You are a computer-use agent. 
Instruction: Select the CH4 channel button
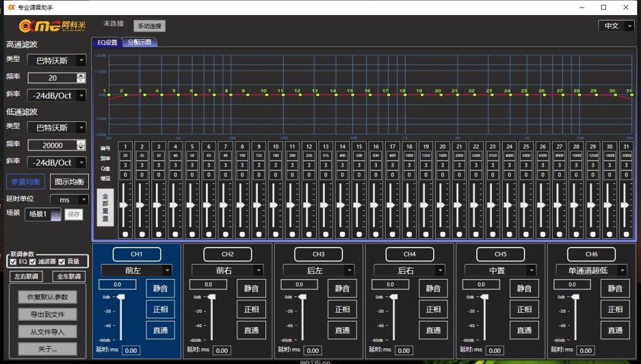point(409,254)
